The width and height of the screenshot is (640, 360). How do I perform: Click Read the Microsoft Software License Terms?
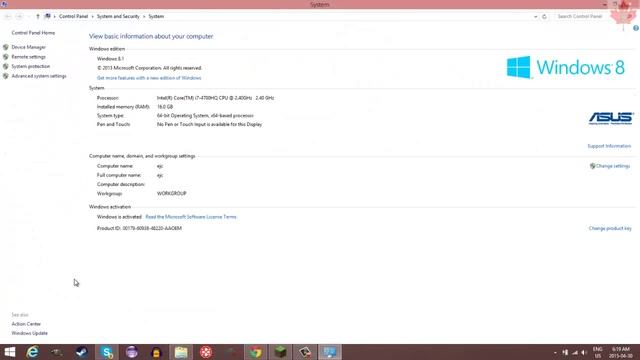click(191, 217)
